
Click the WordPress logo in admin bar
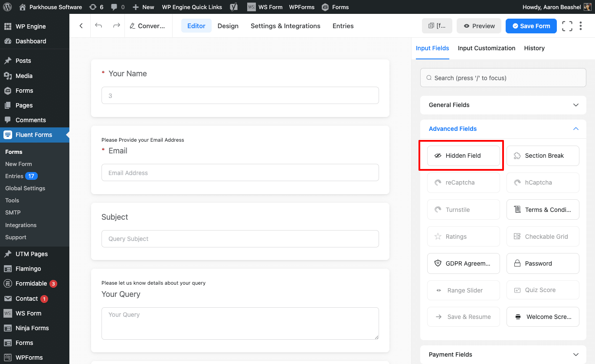pyautogui.click(x=9, y=7)
